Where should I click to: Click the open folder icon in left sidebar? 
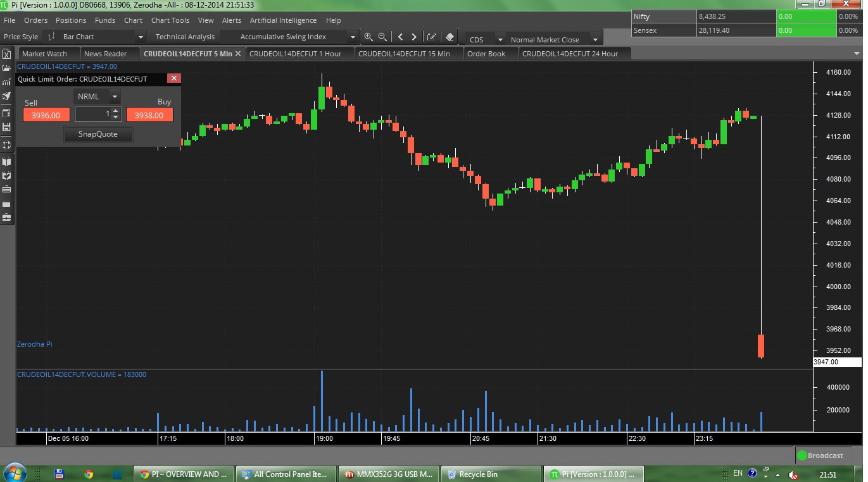click(6, 68)
